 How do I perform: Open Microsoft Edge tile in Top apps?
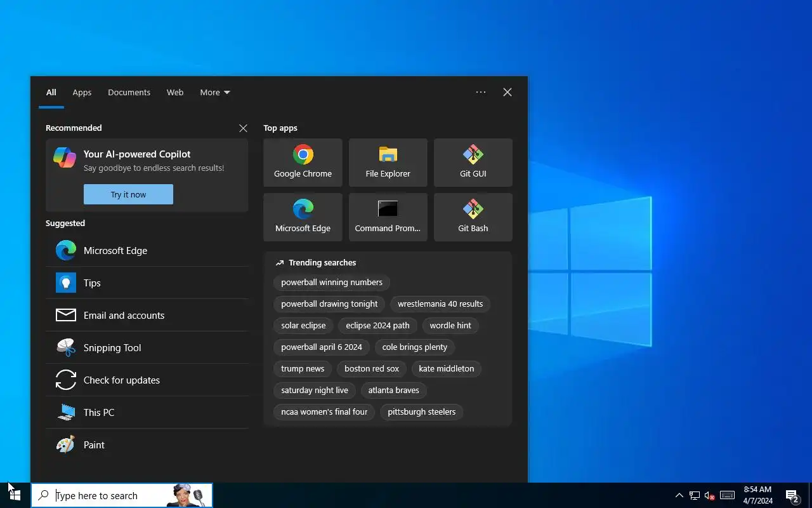click(x=303, y=217)
